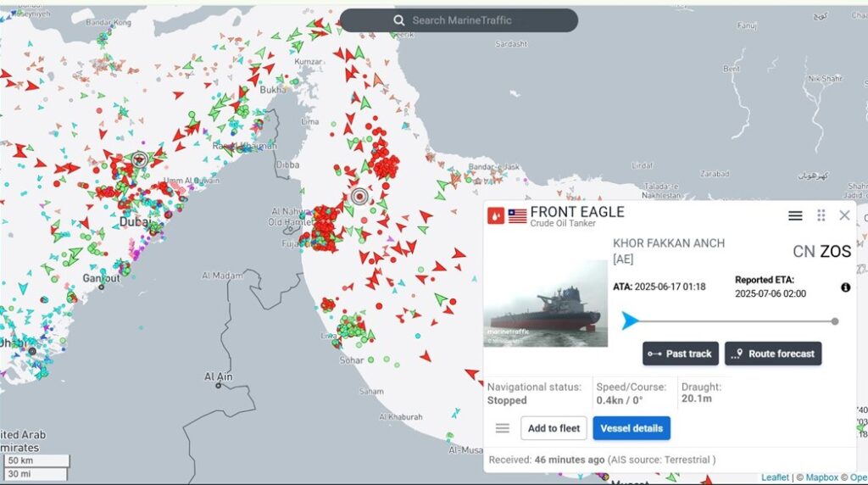
Task: Click the circled vessel marker north of Dubai
Action: pos(140,159)
